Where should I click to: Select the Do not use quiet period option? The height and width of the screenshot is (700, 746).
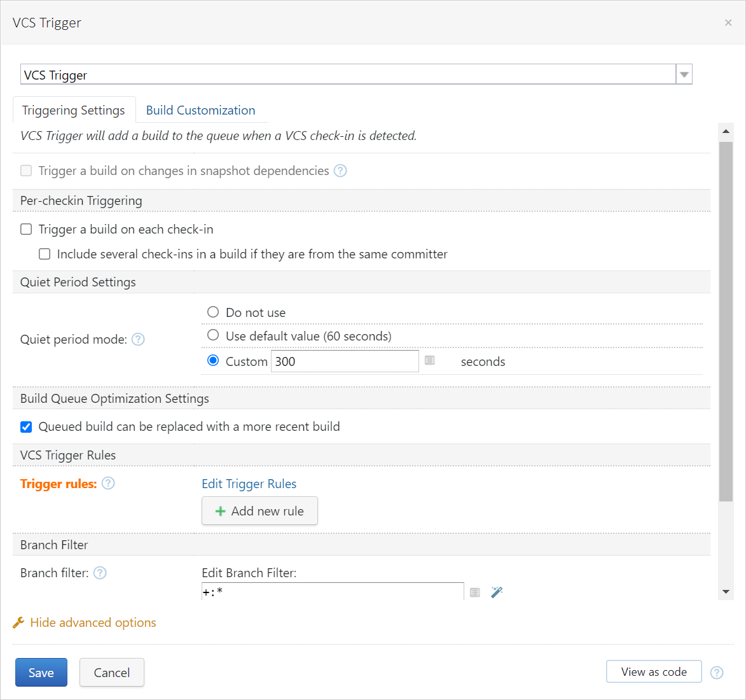point(213,312)
